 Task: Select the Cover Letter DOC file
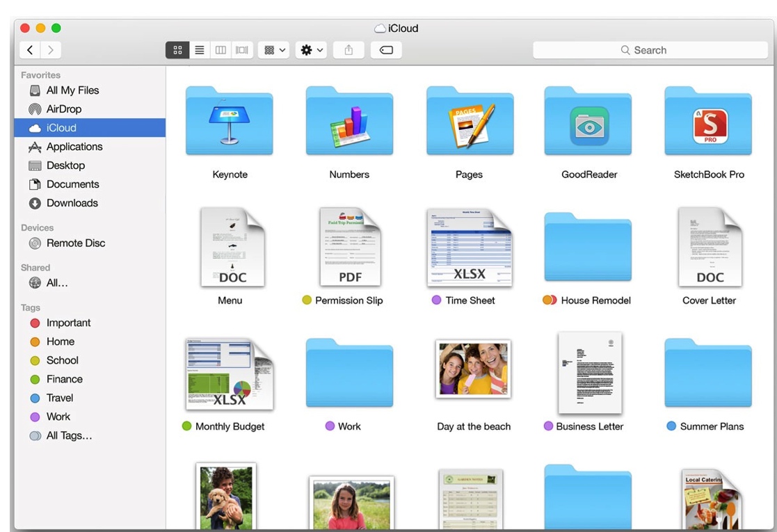pyautogui.click(x=710, y=247)
